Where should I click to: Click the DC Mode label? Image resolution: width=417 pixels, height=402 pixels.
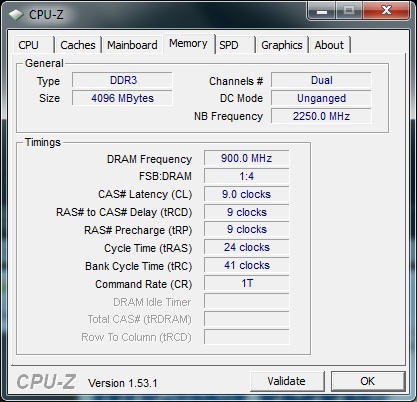coord(241,98)
